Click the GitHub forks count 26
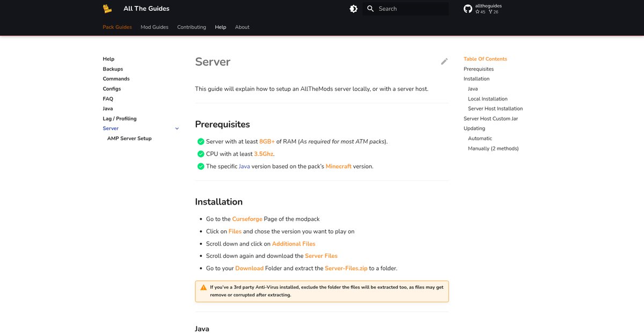Image resolution: width=644 pixels, height=333 pixels. click(493, 12)
